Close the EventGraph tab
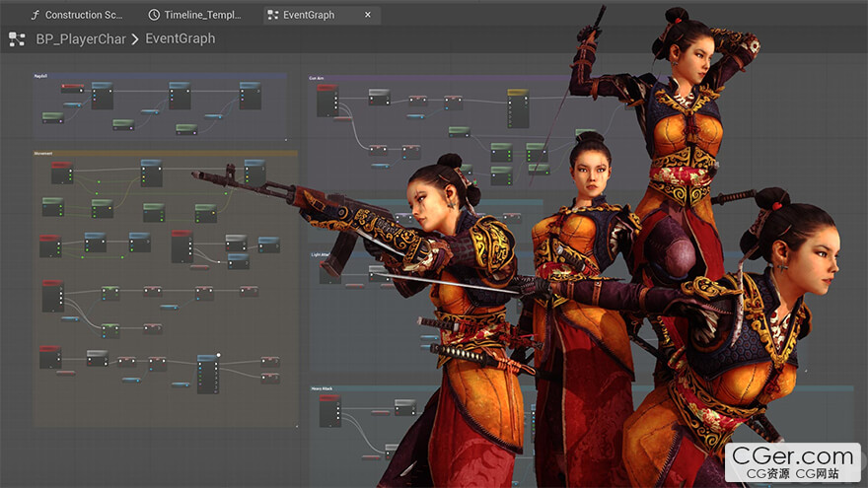 (x=368, y=15)
